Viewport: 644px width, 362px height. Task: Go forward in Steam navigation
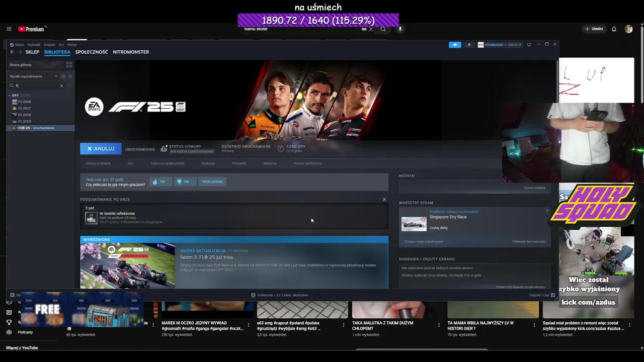(20, 52)
